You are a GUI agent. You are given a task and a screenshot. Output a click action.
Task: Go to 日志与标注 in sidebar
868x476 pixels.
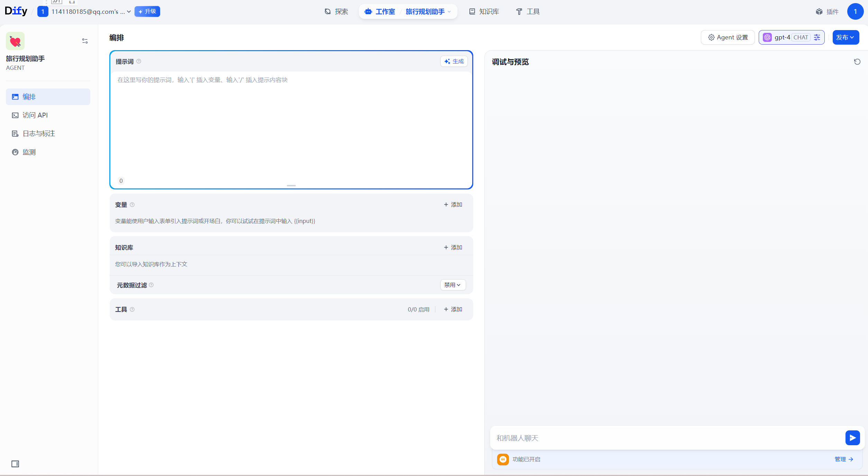click(38, 133)
